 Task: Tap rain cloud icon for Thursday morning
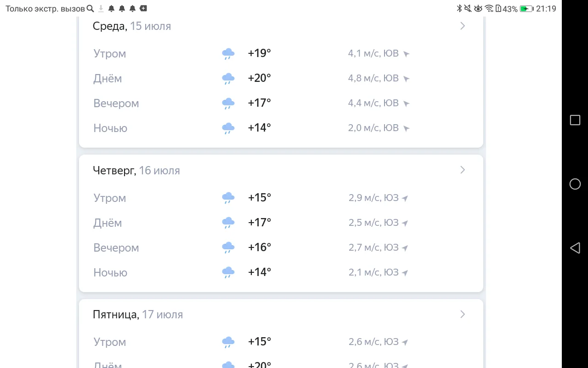(x=228, y=198)
